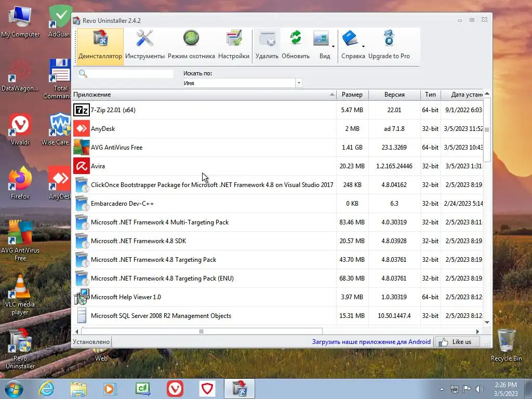
Task: Click the Like us button
Action: [x=457, y=342]
